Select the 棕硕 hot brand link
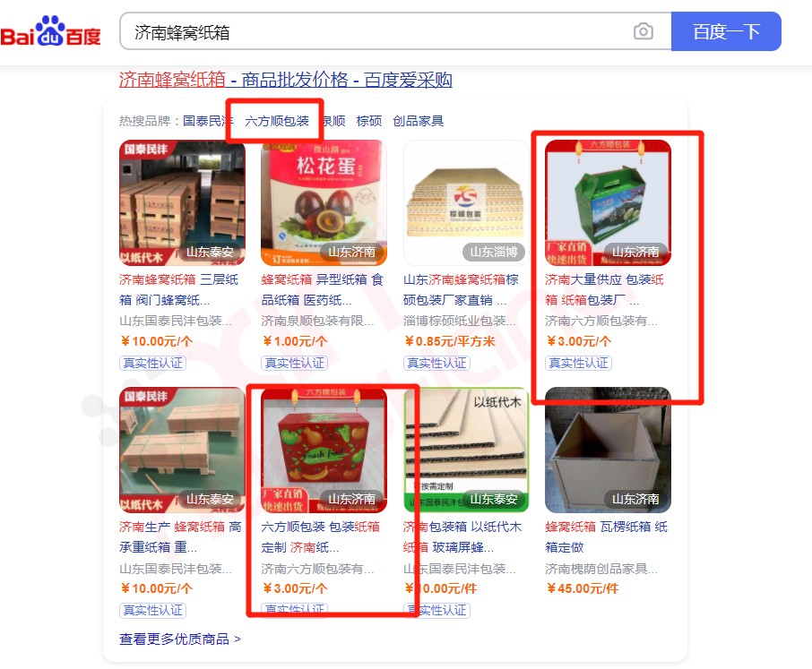The image size is (812, 669). pos(368,121)
